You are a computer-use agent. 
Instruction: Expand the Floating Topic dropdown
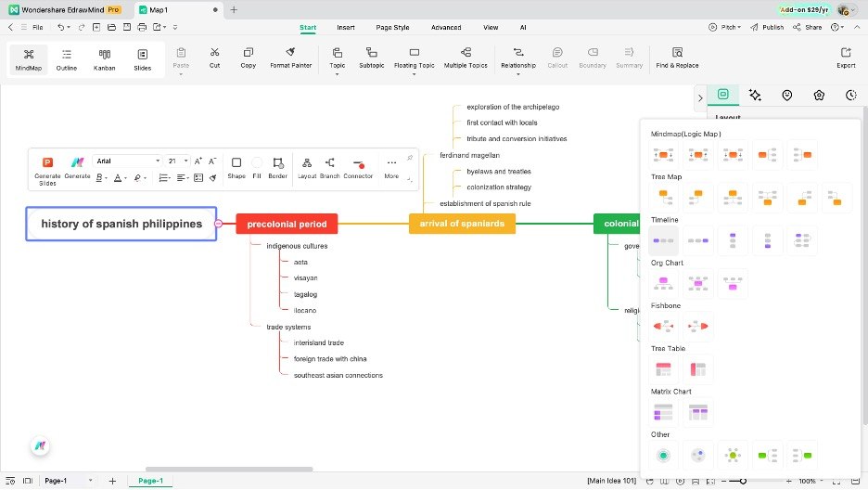(414, 74)
